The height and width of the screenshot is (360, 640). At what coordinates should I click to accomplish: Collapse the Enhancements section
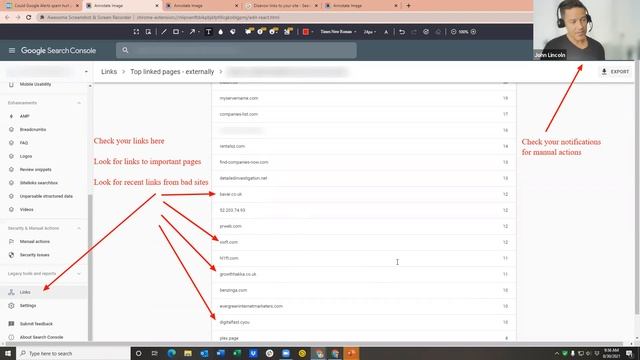(79, 103)
